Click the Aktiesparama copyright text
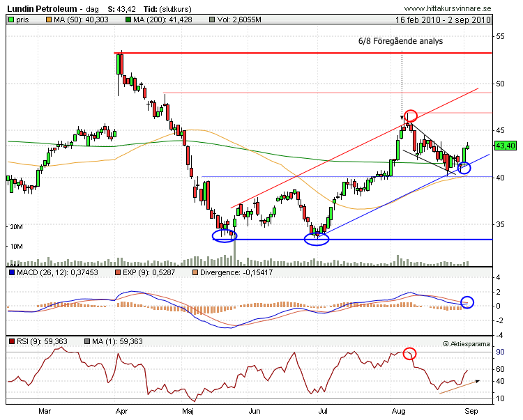Screen dimensions: 523x420 [467, 343]
